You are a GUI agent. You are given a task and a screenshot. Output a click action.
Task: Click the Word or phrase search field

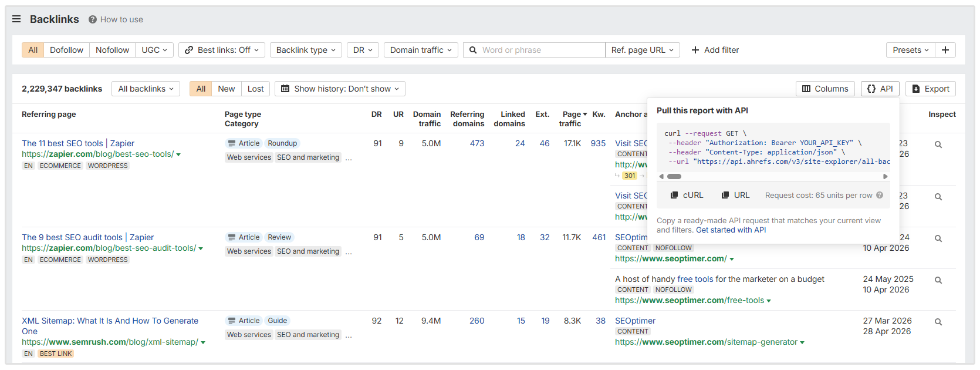534,50
